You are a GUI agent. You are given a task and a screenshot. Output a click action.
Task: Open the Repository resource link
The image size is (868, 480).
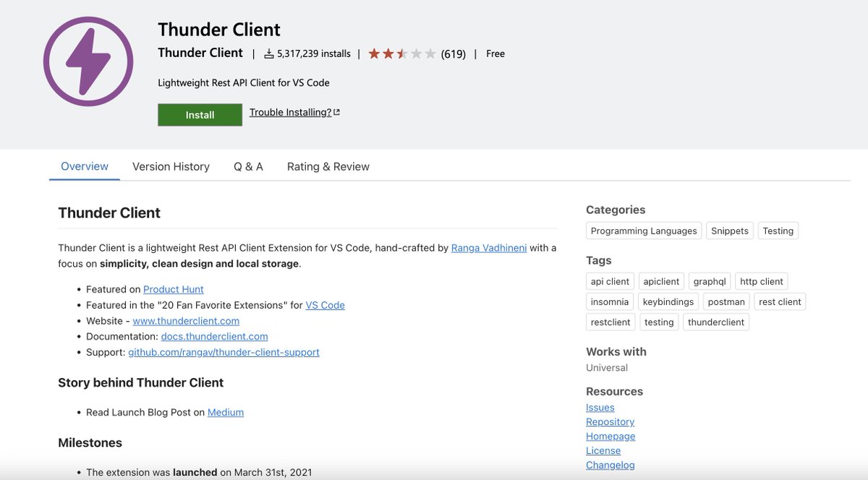click(x=610, y=422)
